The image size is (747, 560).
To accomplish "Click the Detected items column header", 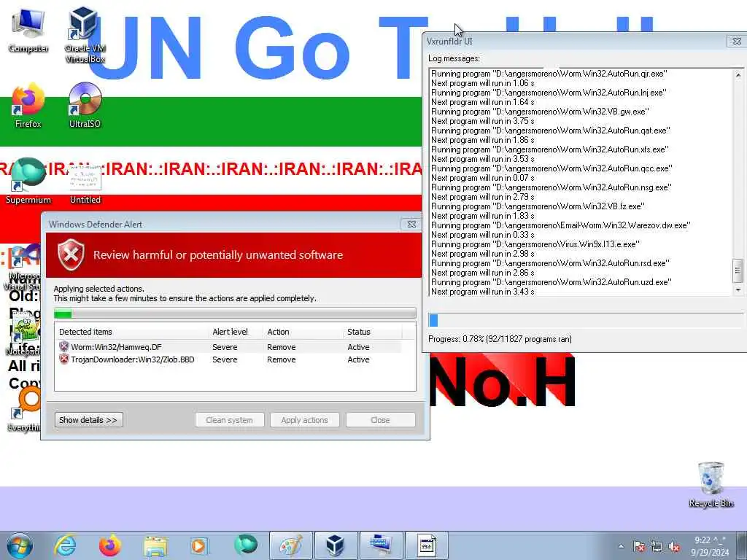I will tap(86, 332).
